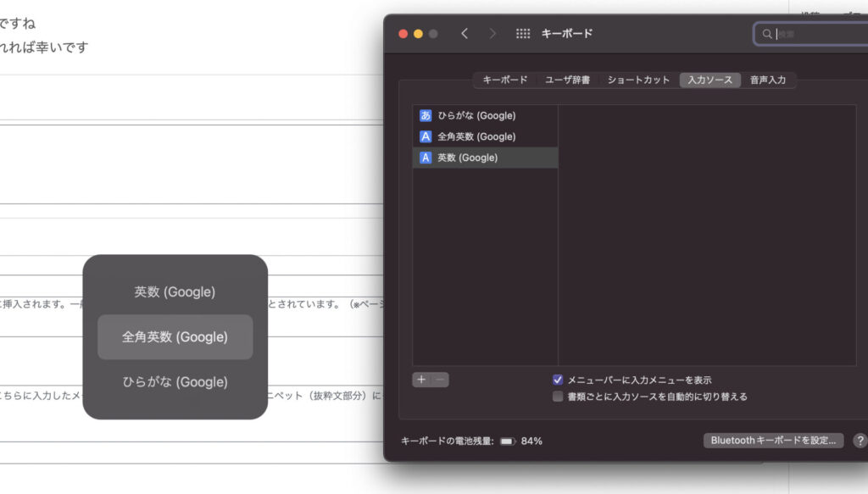Click the 全角英数 (Google) A icon
868x494 pixels.
pos(426,136)
